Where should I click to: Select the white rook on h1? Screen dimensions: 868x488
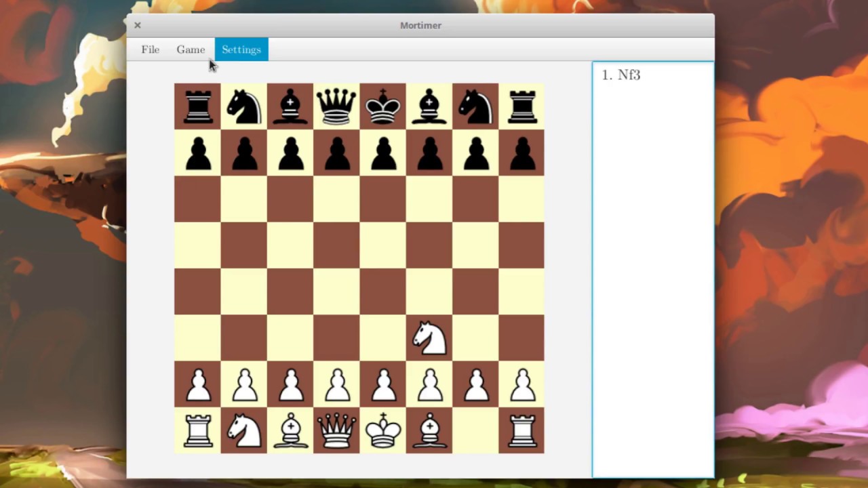(521, 430)
